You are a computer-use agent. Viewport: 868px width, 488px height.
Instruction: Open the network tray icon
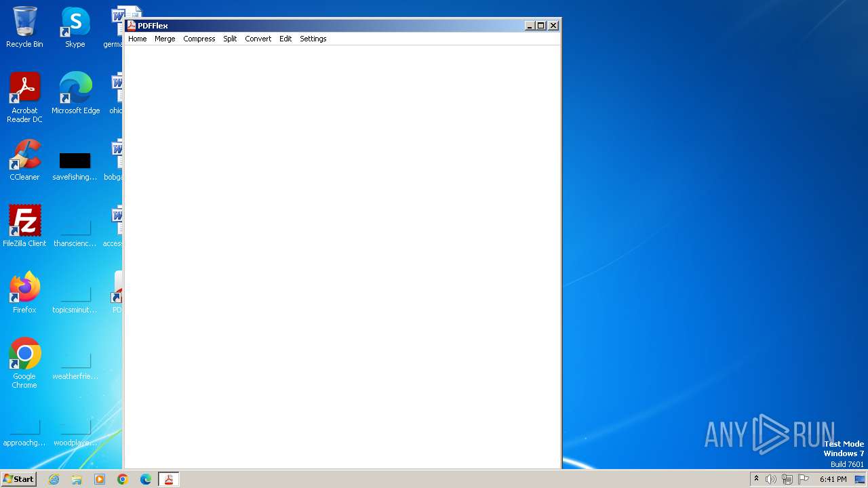[x=787, y=479]
